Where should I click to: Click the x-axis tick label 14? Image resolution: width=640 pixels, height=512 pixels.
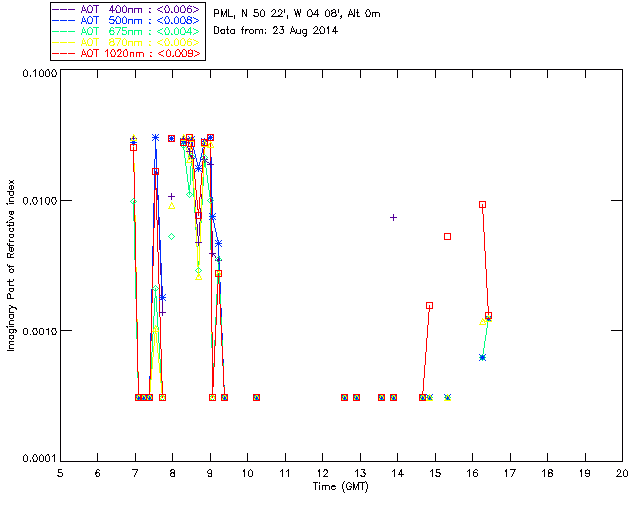[x=398, y=473]
